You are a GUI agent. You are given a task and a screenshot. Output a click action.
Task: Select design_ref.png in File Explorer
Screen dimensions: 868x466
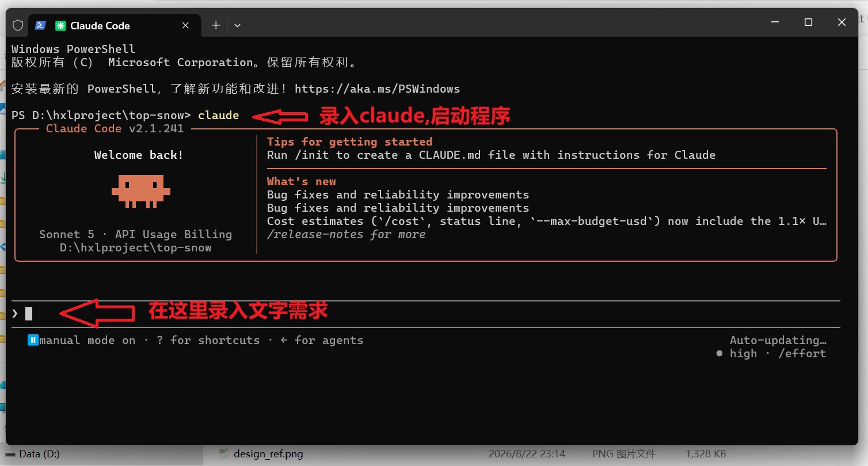(268, 454)
